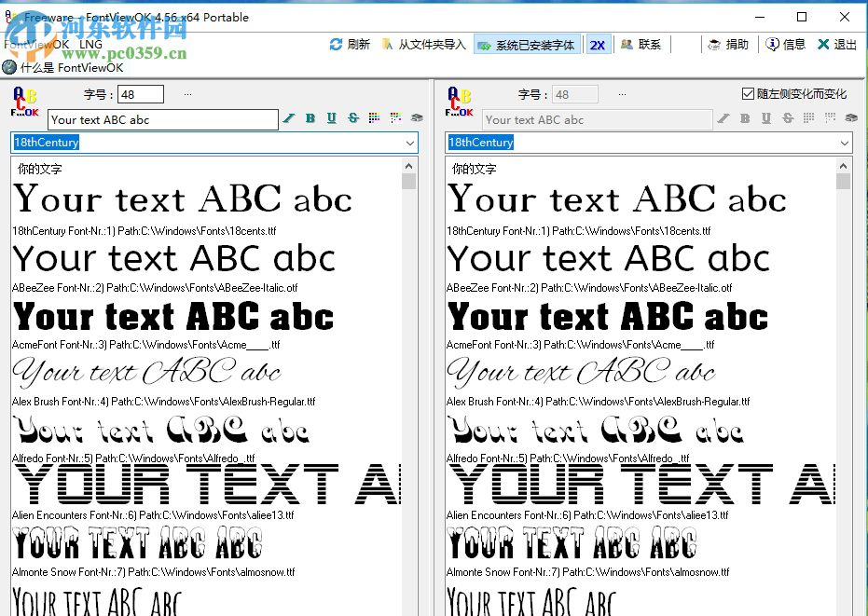Open the left panel text color grid

pyautogui.click(x=374, y=117)
